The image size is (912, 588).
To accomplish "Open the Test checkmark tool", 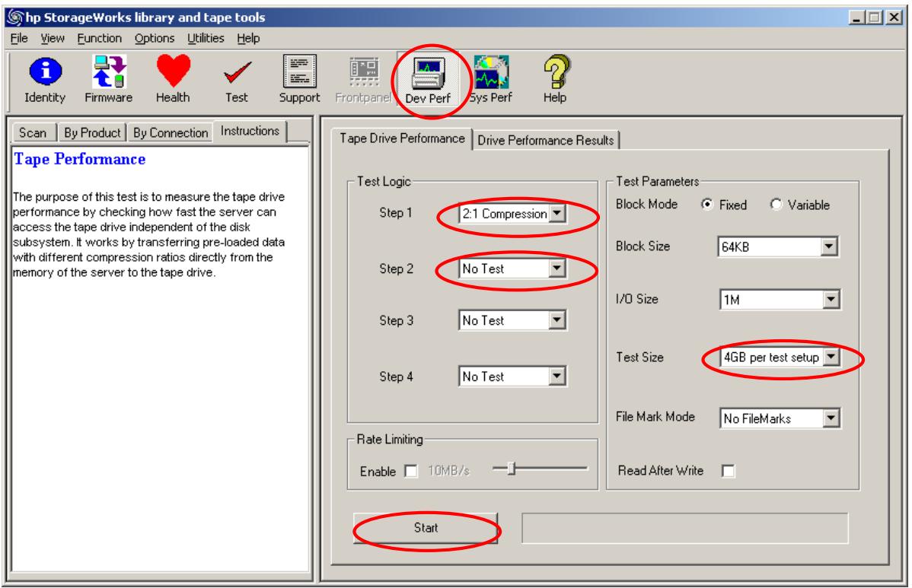I will click(237, 81).
